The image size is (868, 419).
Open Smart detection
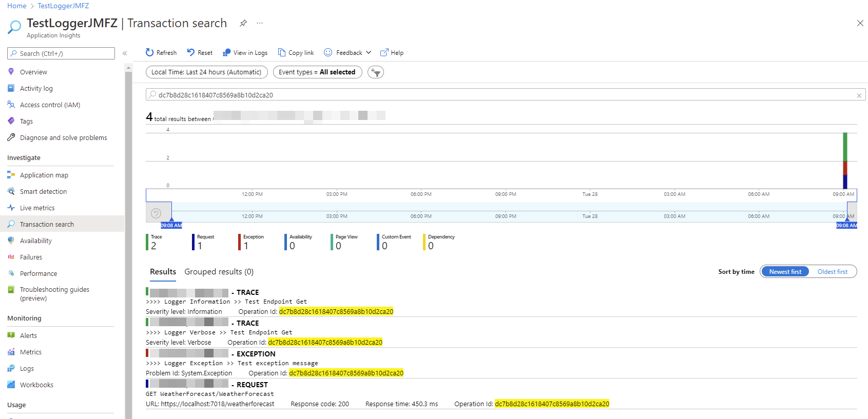click(x=43, y=192)
